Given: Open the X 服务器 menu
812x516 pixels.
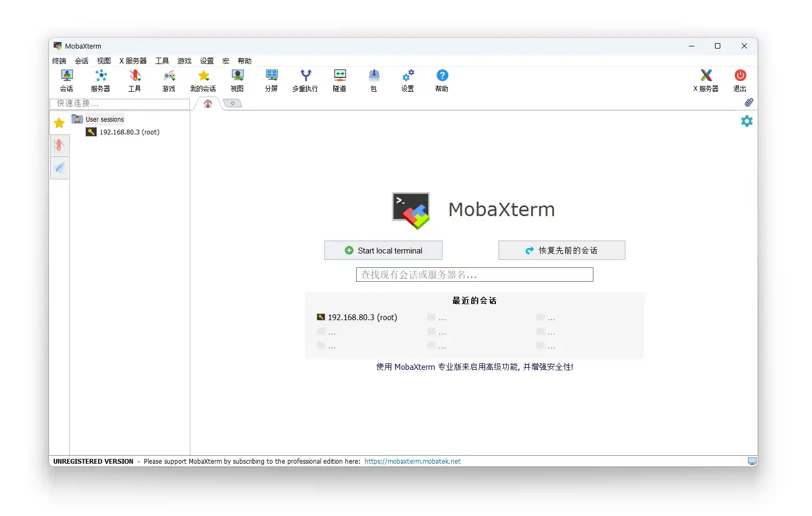Looking at the screenshot, I should tap(133, 61).
